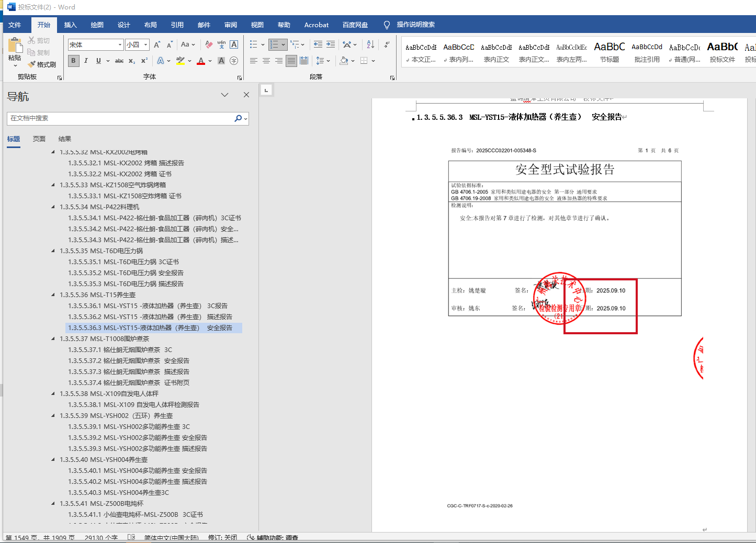Switch to the 插入 (Insert) ribbon tab

pos(70,25)
